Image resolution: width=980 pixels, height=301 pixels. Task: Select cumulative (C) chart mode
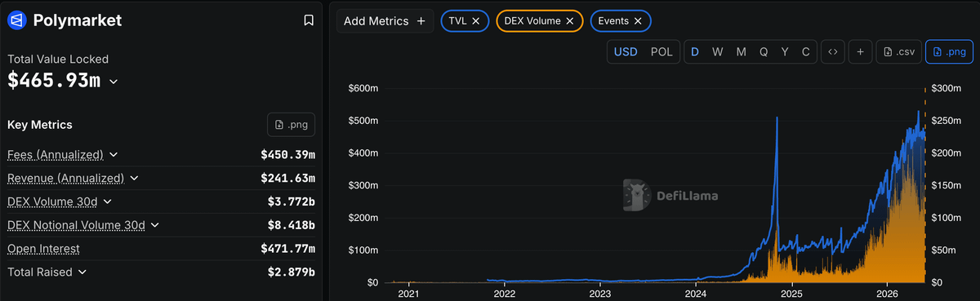tap(805, 52)
